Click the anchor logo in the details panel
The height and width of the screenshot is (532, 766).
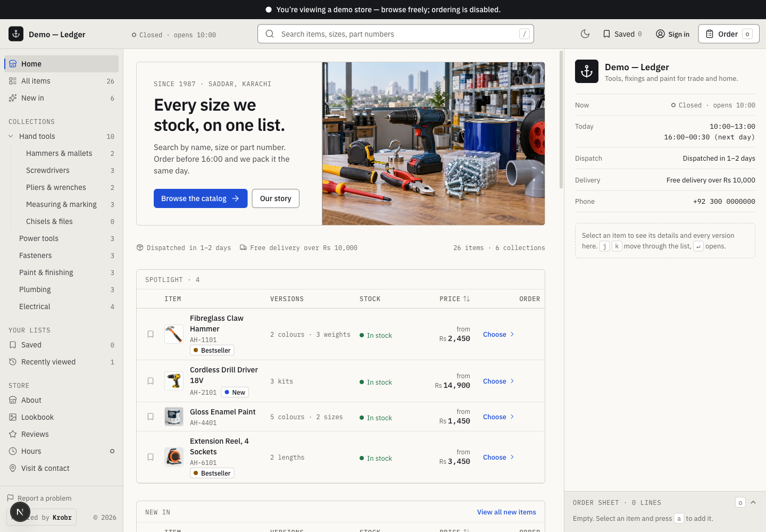click(587, 71)
